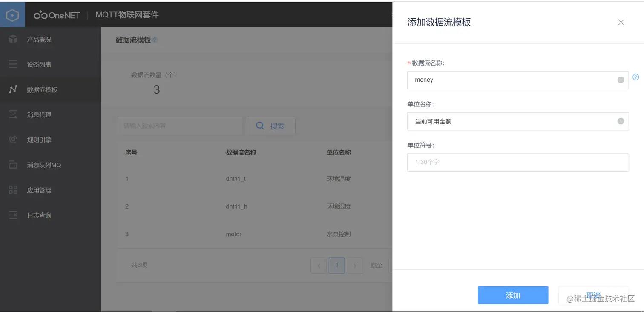This screenshot has height=312, width=644.
Task: Select the dht11_t table cell
Action: 236,179
